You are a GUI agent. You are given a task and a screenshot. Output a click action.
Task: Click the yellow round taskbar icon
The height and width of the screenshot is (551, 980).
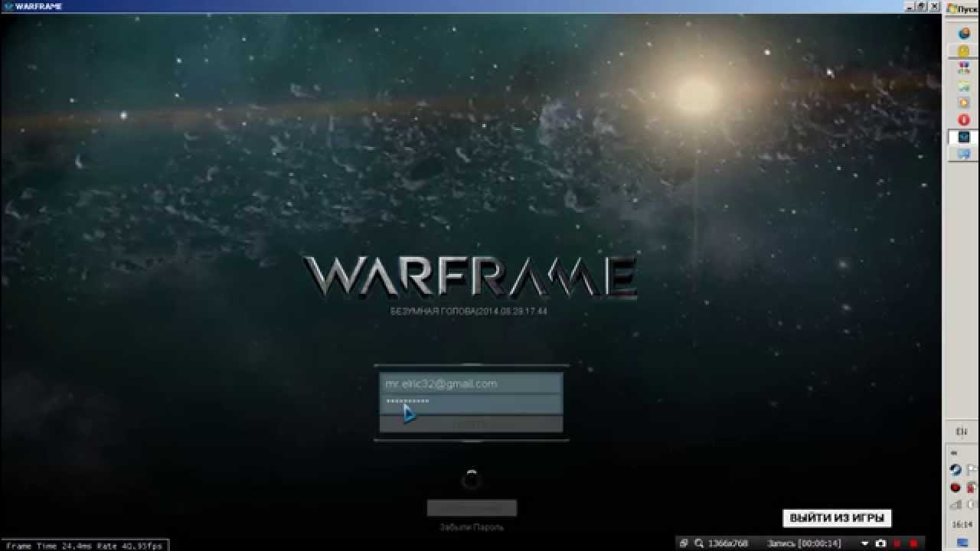(964, 51)
